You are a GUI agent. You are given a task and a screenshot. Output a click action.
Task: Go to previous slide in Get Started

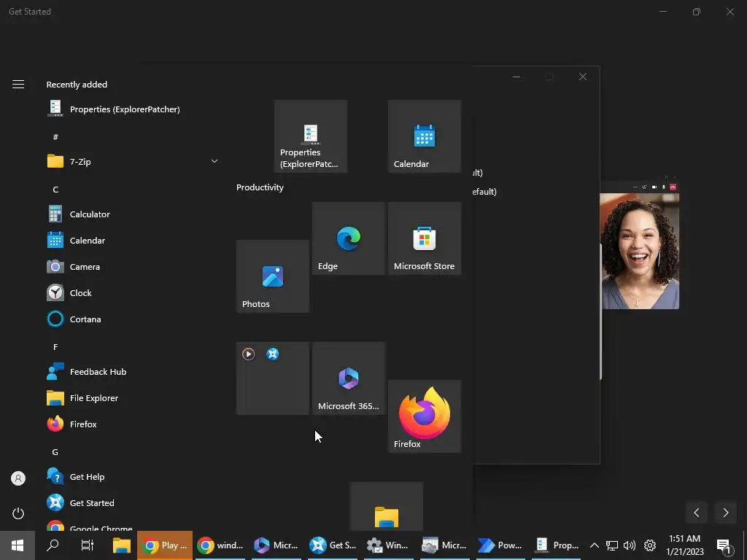[x=697, y=513]
